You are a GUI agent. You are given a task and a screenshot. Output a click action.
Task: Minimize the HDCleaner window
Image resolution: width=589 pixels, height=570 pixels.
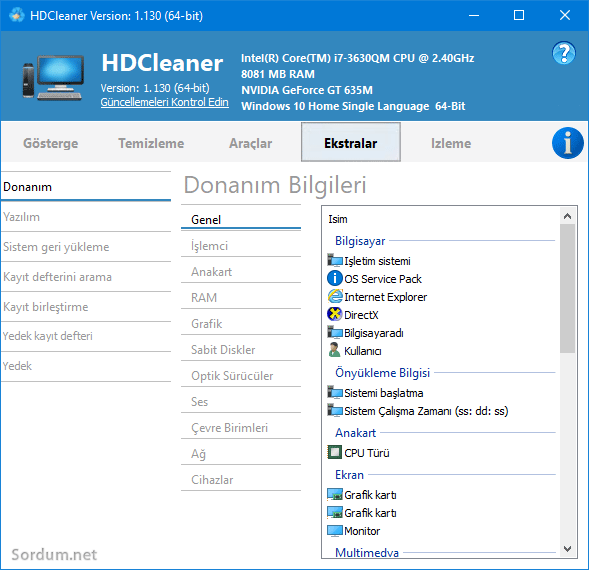[474, 15]
